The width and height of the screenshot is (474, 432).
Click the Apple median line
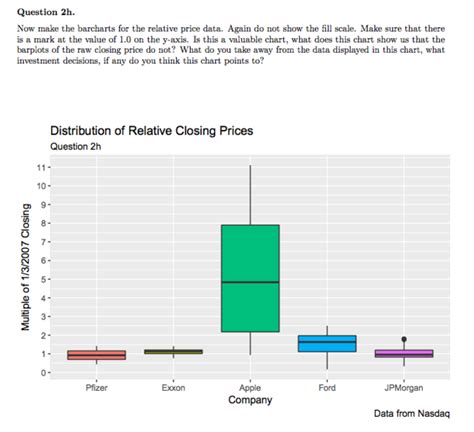point(250,282)
